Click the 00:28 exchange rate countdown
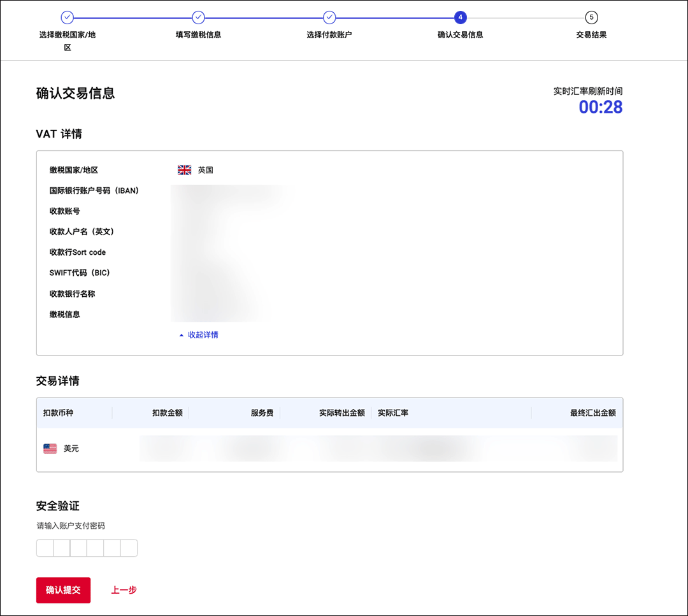 [x=600, y=107]
